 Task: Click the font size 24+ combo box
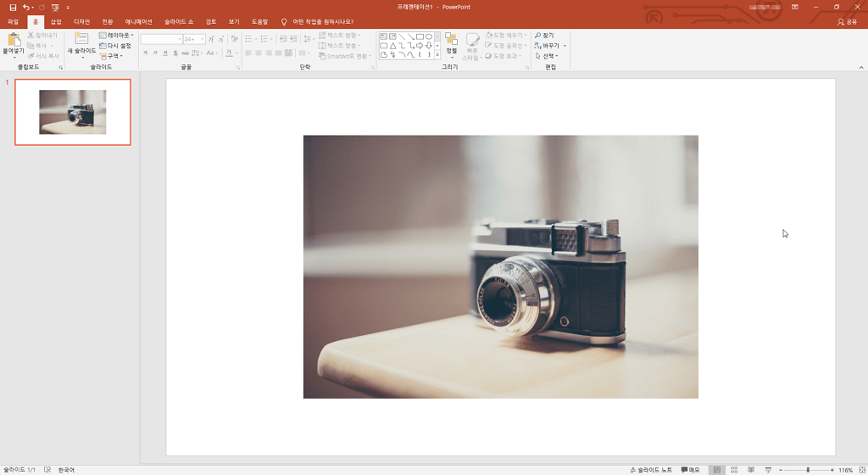[194, 39]
